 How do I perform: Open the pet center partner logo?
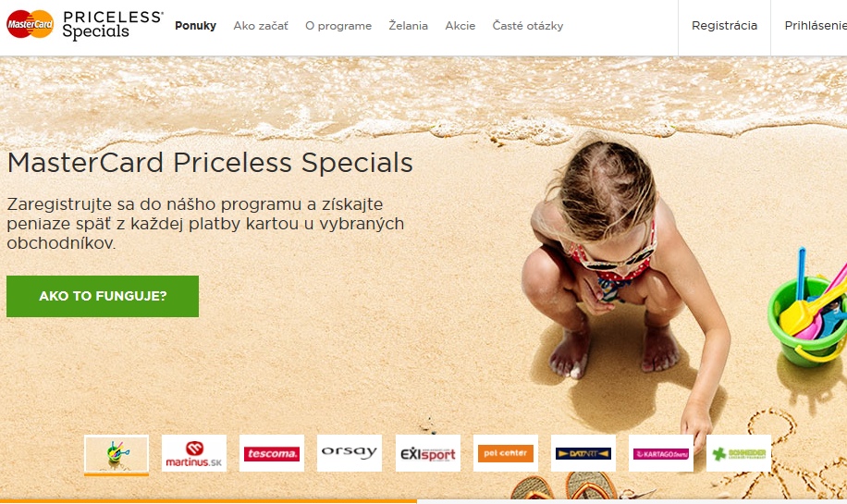[506, 453]
